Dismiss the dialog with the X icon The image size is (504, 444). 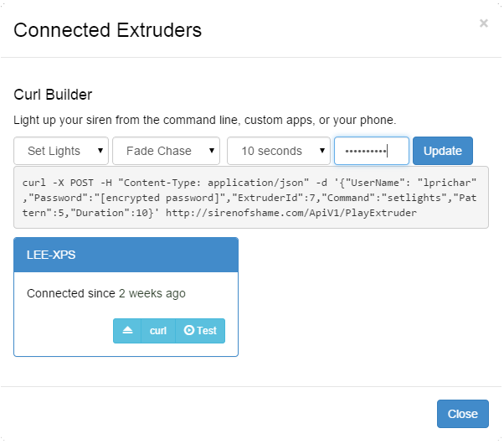tap(483, 23)
